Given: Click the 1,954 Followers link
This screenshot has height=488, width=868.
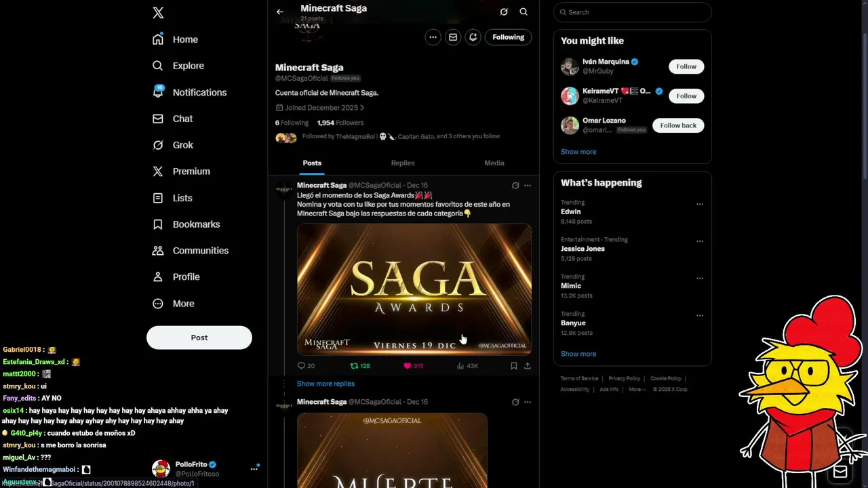Looking at the screenshot, I should tap(340, 123).
